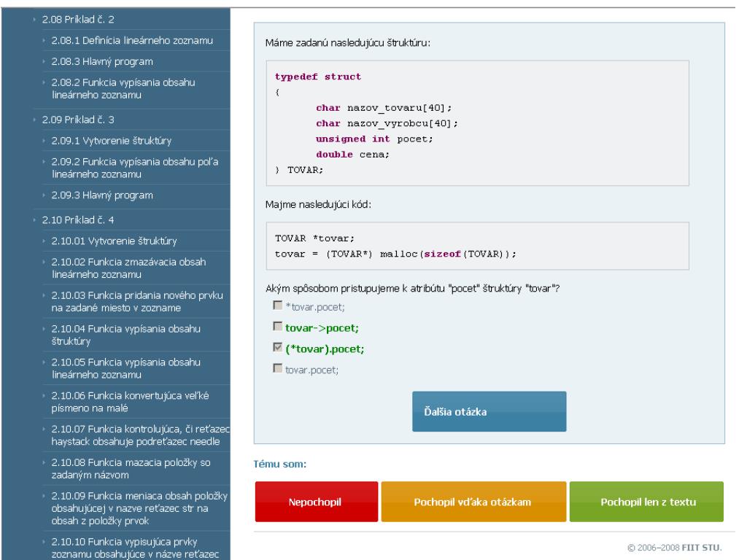
Task: Click the code line "unsigned int pocet;"
Action: pos(374,139)
